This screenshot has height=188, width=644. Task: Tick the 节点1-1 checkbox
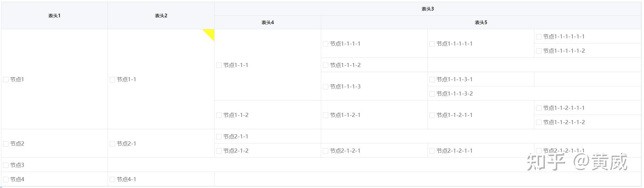point(112,80)
